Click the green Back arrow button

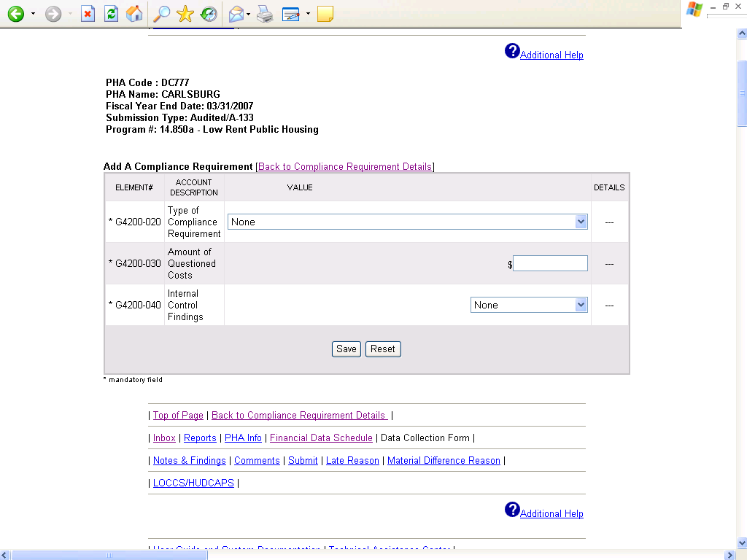pos(16,14)
